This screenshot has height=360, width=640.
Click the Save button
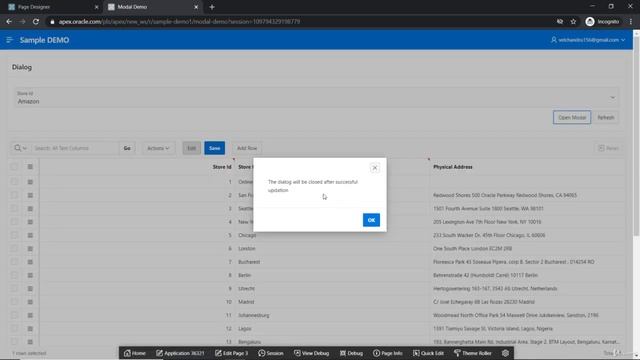(215, 148)
